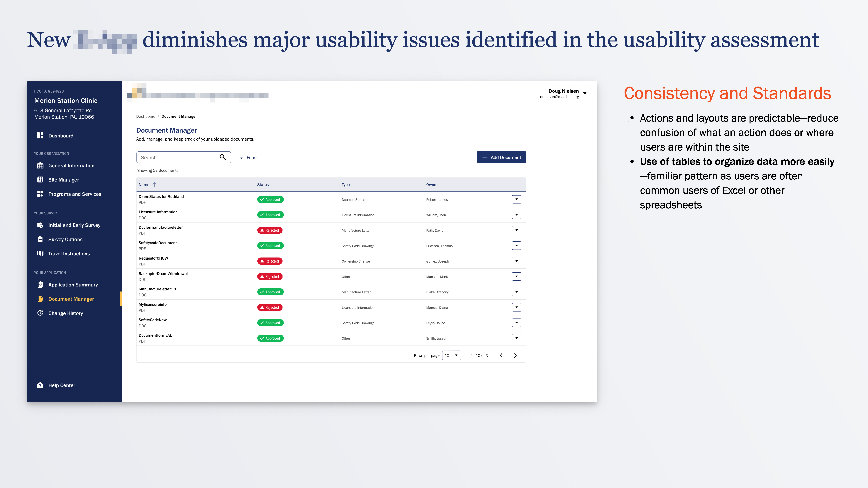Open Application Summary menu item
The image size is (868, 488).
click(73, 285)
